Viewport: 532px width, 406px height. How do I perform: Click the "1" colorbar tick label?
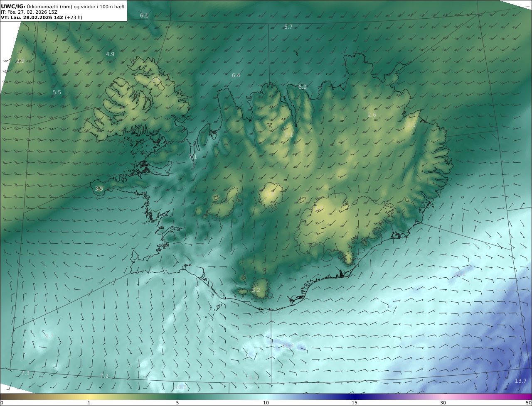pos(89,403)
